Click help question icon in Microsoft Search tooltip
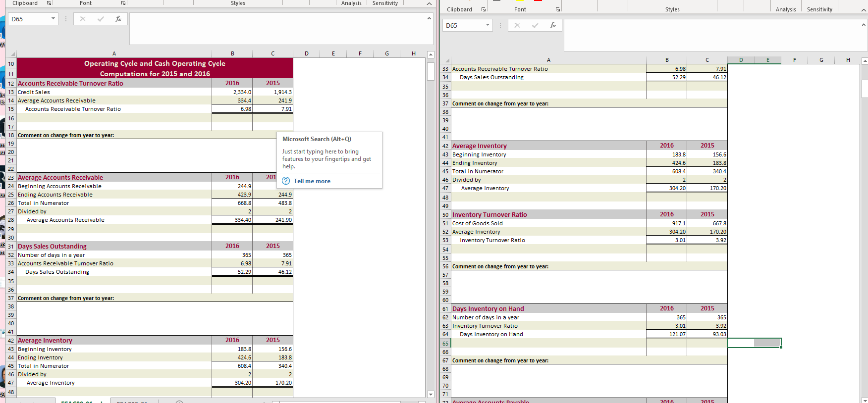The image size is (868, 403). (286, 181)
